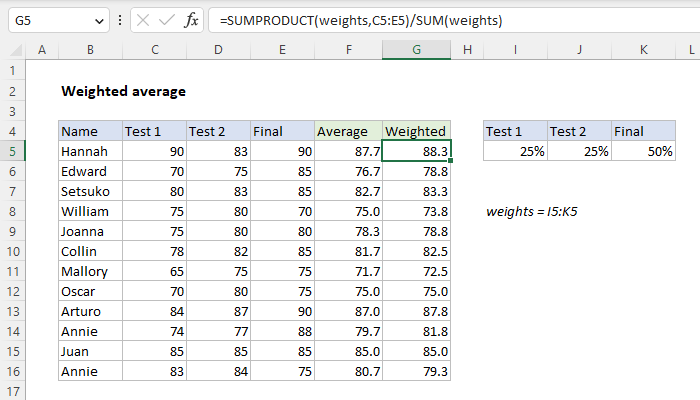The image size is (700, 400).
Task: Open the Name Box dropdown arrow
Action: point(99,21)
